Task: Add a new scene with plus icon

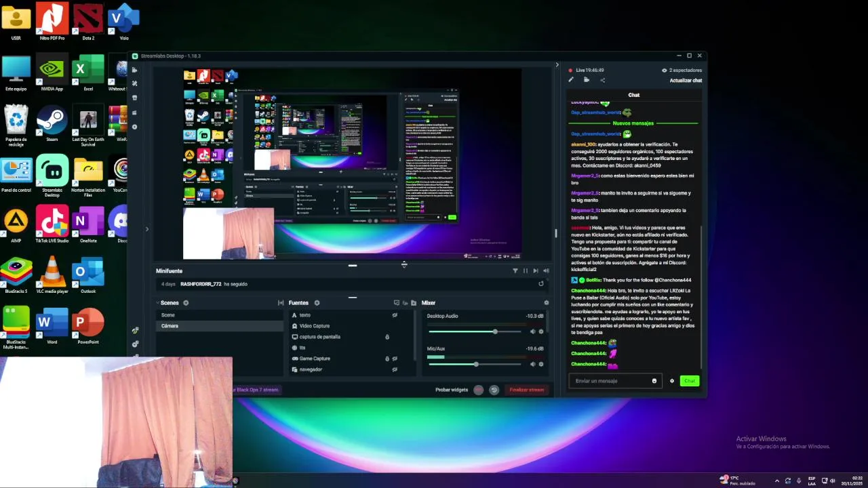Action: [x=186, y=303]
